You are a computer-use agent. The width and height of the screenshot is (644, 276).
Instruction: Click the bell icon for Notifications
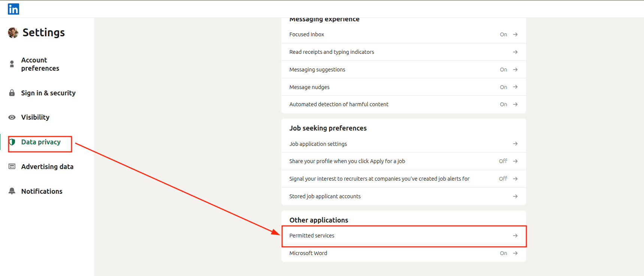click(x=12, y=191)
